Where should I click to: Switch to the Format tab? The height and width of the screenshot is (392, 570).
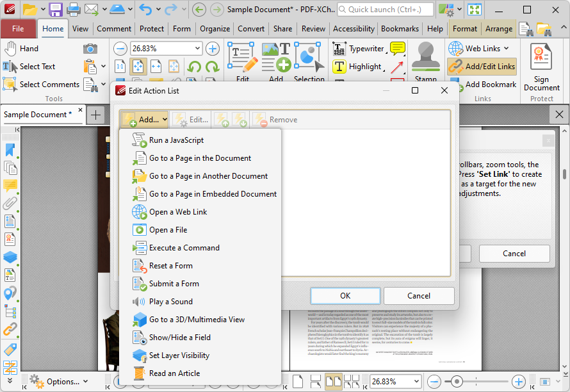[464, 29]
